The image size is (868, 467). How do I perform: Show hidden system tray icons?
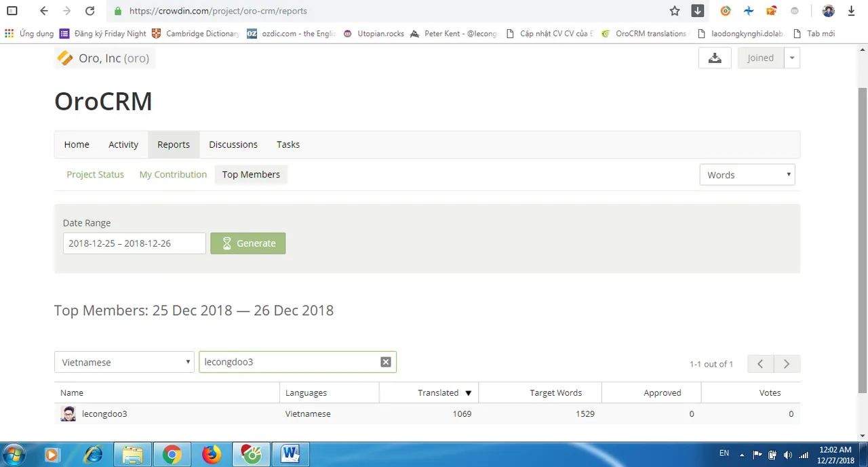pos(742,455)
